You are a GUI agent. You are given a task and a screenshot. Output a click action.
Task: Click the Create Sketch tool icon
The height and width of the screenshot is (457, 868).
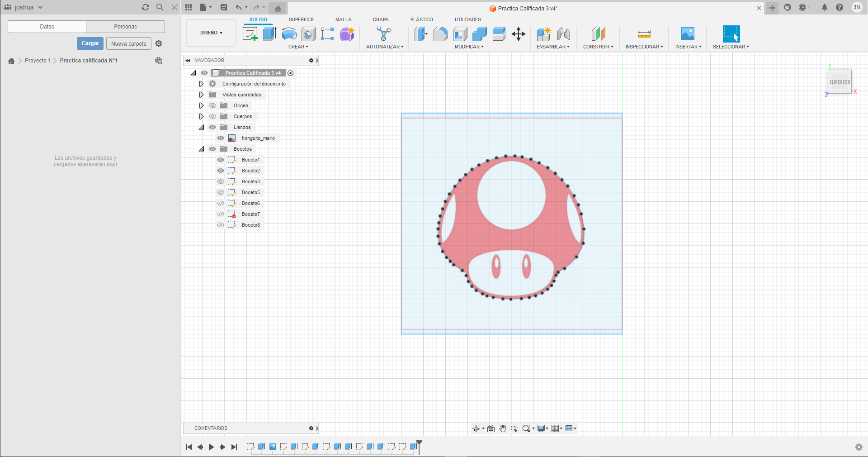coord(250,34)
